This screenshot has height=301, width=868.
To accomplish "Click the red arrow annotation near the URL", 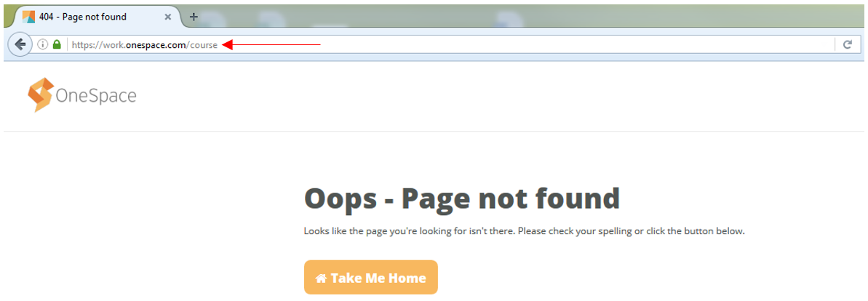I will (271, 45).
